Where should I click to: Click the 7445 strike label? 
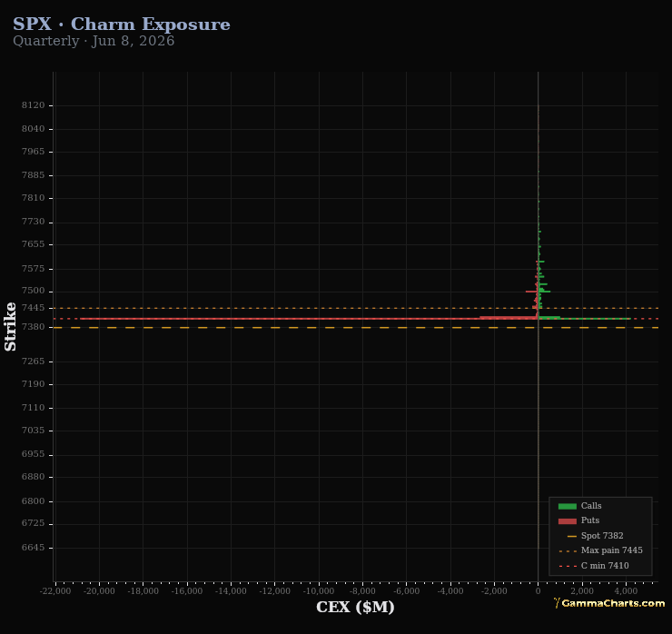tap(34, 308)
